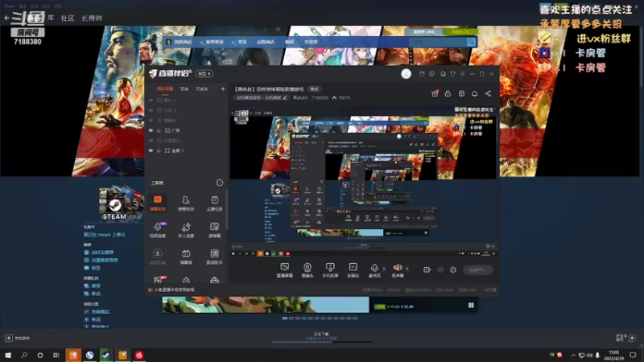This screenshot has width=644, height=362.
Task: Add a new scene with plus button
Action: (223, 88)
